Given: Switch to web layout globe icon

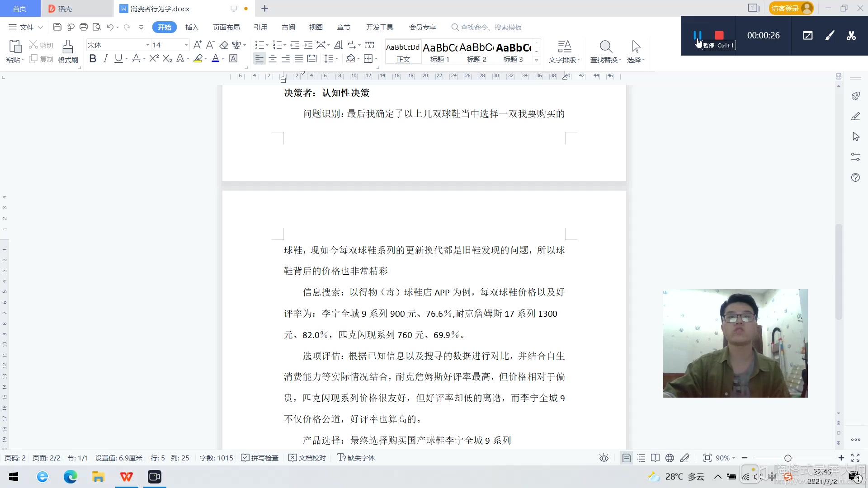Looking at the screenshot, I should 670,458.
